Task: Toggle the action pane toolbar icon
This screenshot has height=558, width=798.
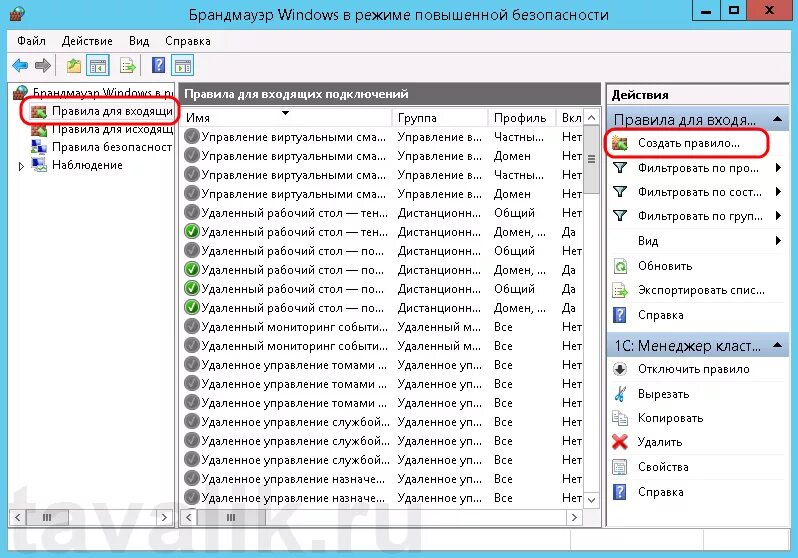Action: click(183, 66)
